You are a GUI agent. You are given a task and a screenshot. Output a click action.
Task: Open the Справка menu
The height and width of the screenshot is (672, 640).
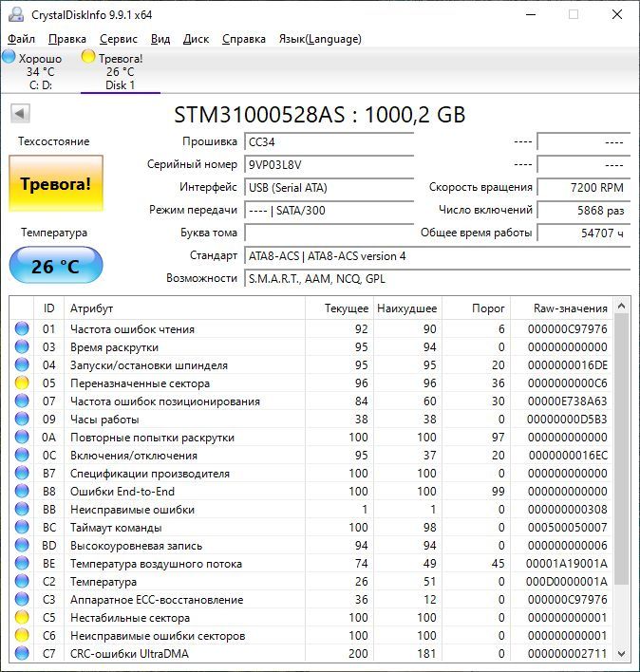[x=243, y=39]
